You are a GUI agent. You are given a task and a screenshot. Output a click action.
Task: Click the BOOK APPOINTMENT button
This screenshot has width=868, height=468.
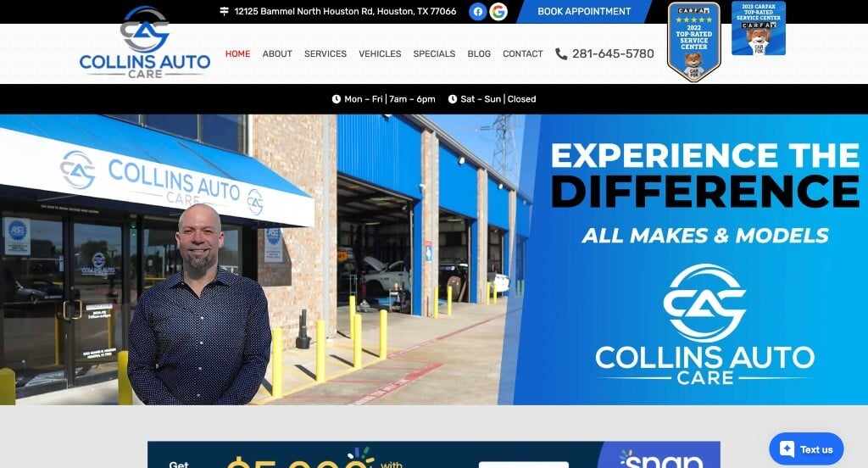click(x=584, y=12)
